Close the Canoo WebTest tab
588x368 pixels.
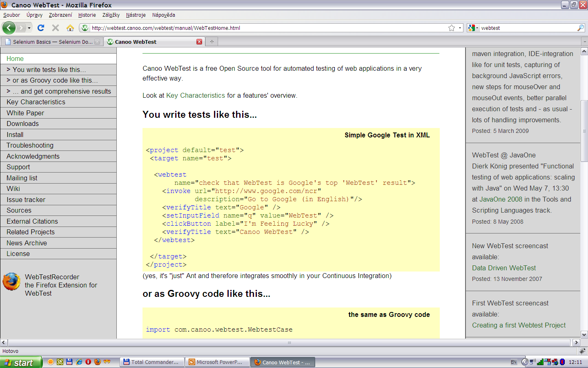[x=199, y=42]
